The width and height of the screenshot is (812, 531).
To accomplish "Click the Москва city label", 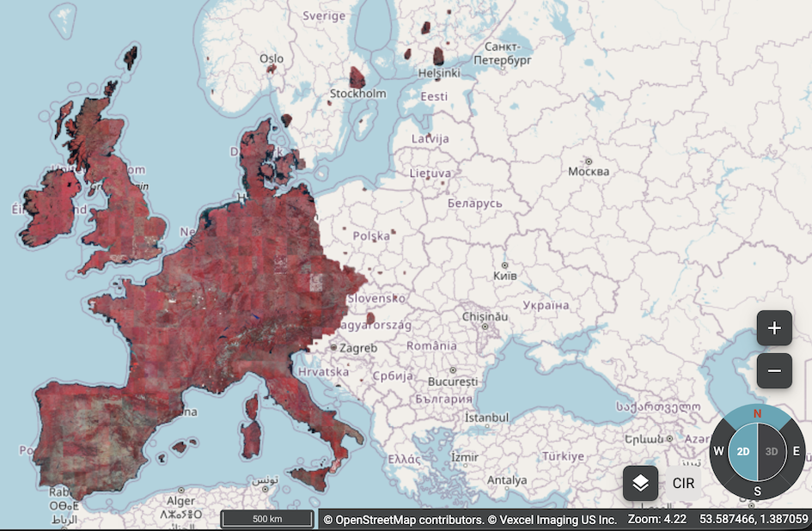I will pos(589,172).
